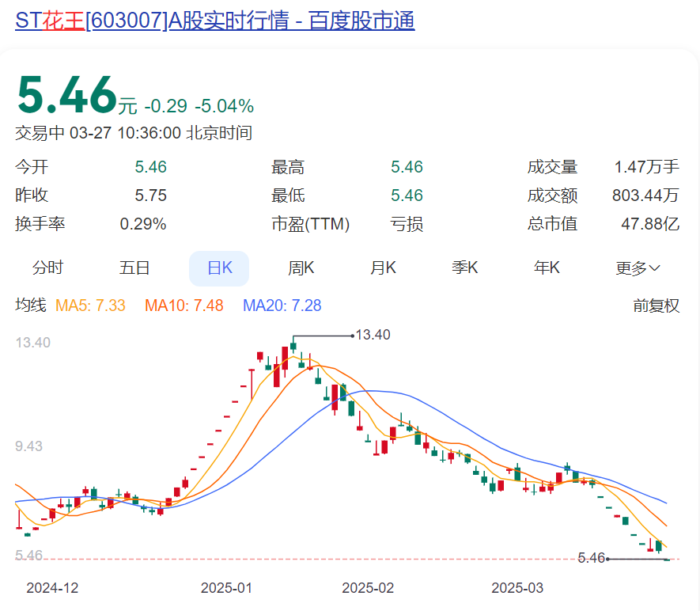Click the 13.40 peak price marker
Viewport: 700px width, 611px height.
pyautogui.click(x=373, y=334)
